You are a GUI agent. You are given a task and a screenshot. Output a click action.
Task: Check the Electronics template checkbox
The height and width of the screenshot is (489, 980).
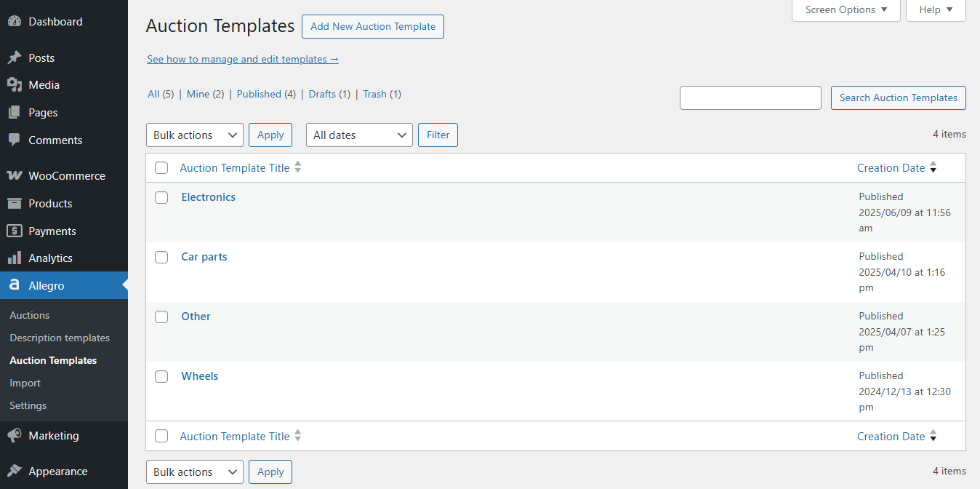(161, 197)
